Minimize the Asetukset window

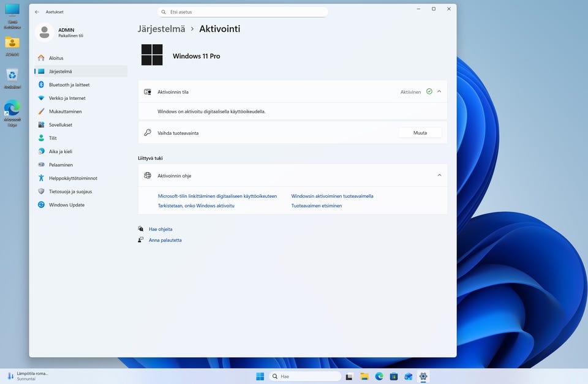point(418,9)
